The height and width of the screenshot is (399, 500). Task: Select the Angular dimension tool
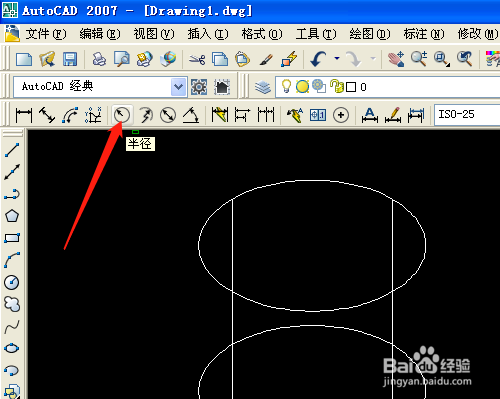[191, 115]
